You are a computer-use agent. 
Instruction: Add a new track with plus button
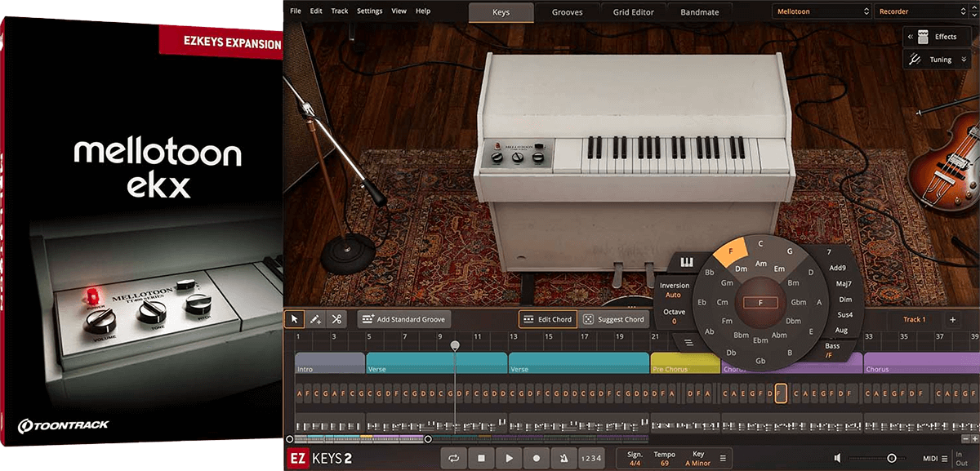tap(952, 319)
